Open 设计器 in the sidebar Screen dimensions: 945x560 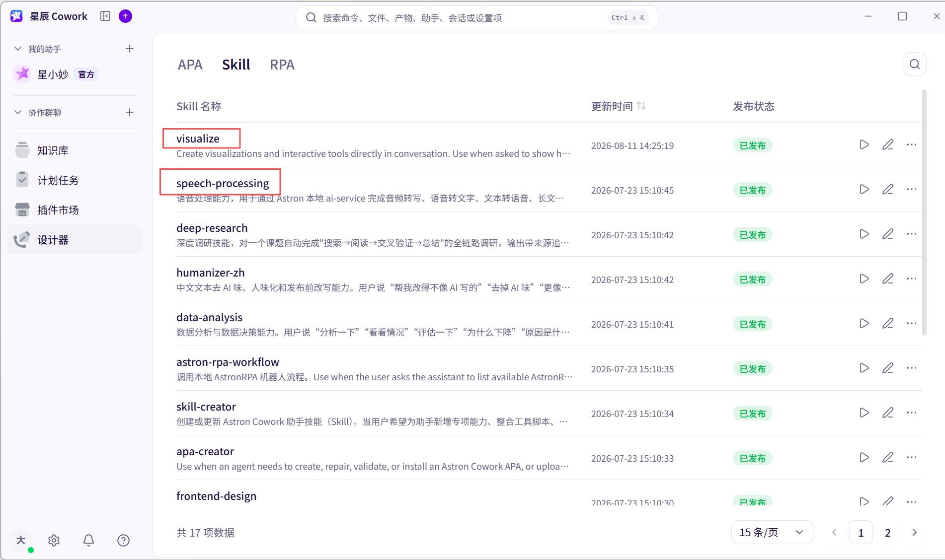pyautogui.click(x=75, y=239)
